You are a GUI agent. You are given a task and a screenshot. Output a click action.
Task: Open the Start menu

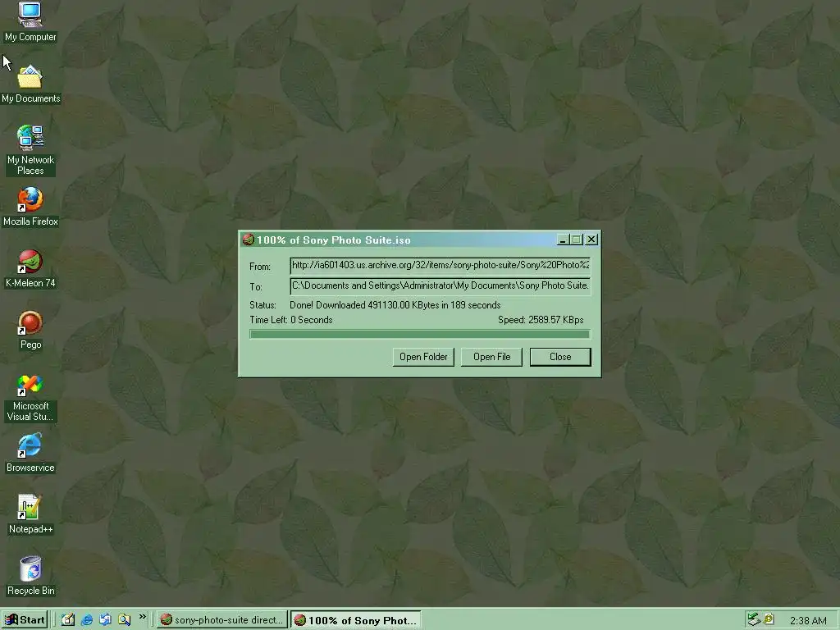pyautogui.click(x=25, y=620)
